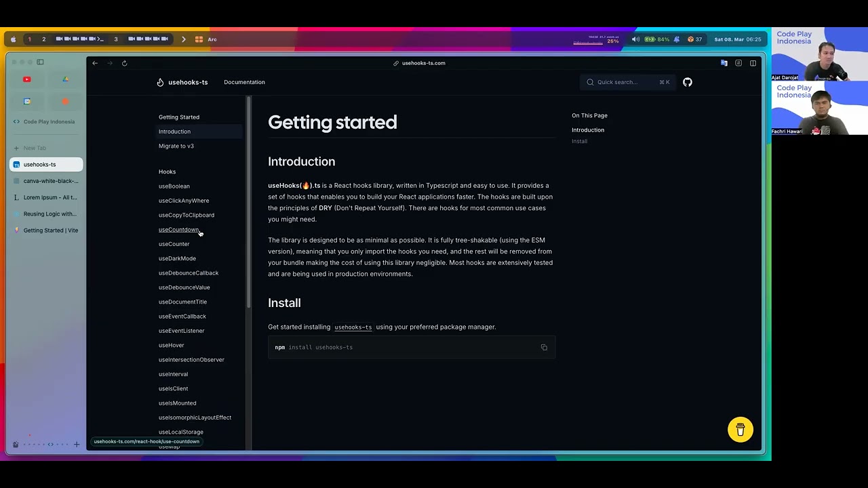
Task: Click the yellow Buy Me a Coffee button
Action: [741, 430]
